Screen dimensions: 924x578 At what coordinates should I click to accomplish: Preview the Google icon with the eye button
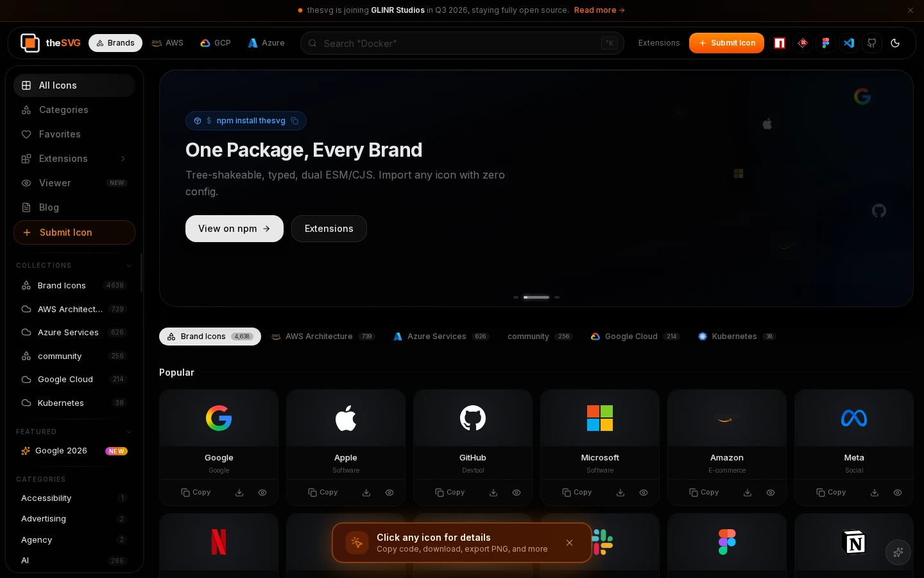[x=262, y=493]
